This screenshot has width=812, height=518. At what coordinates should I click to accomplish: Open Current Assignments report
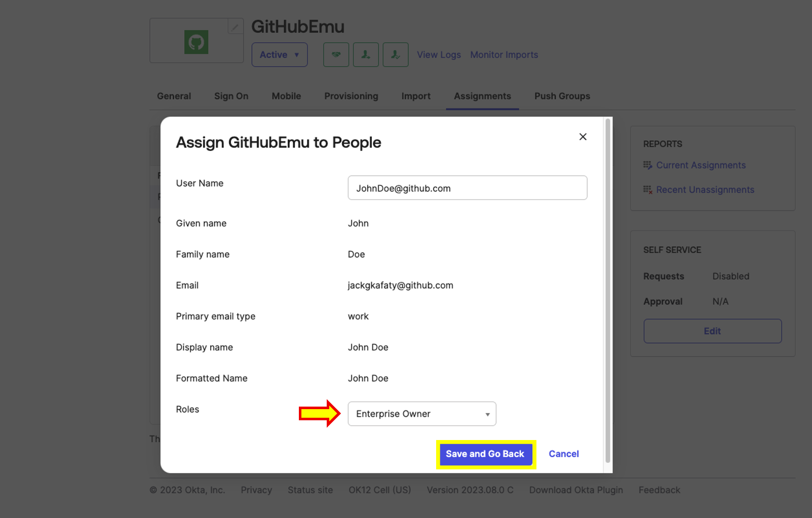coord(701,165)
